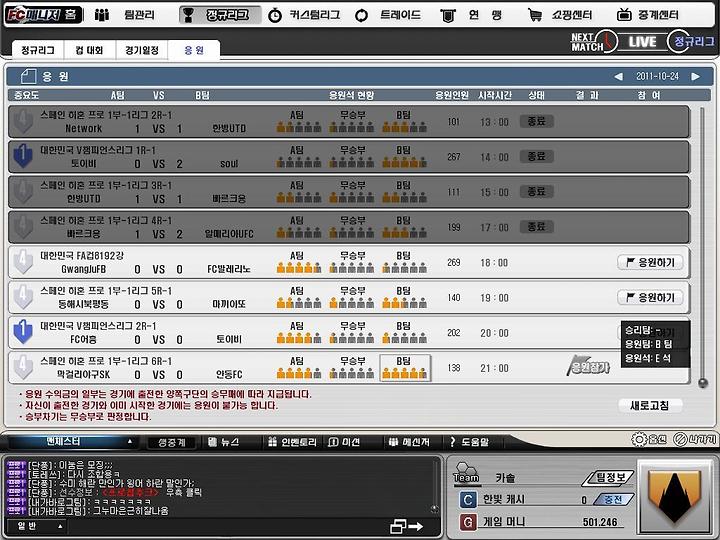Image resolution: width=720 pixels, height=540 pixels.
Task: Click the TV icon for 중계센터
Action: point(624,15)
